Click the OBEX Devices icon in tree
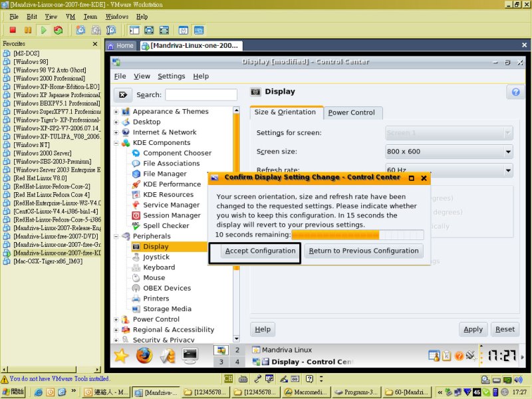The image size is (532, 399). pos(136,289)
